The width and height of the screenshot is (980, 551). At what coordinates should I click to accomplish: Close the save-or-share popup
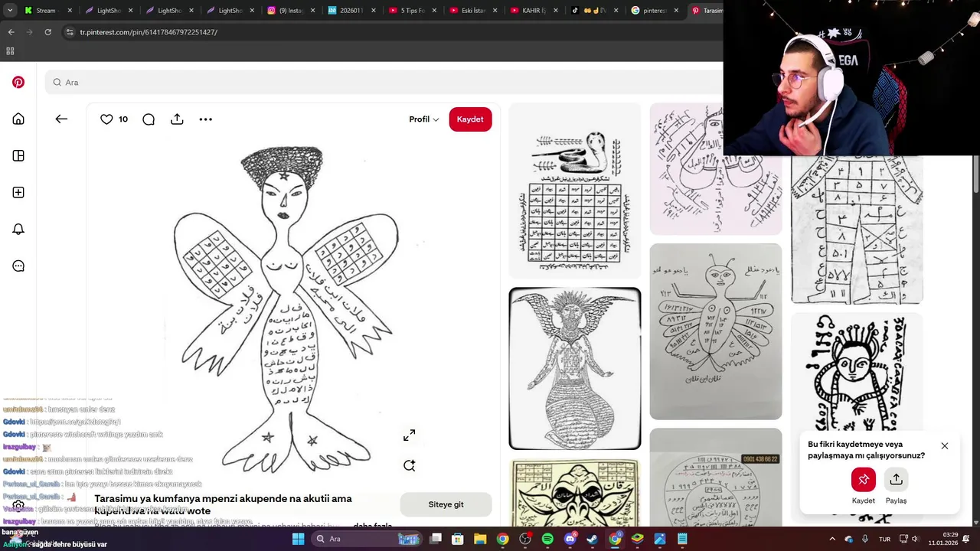[x=945, y=445]
